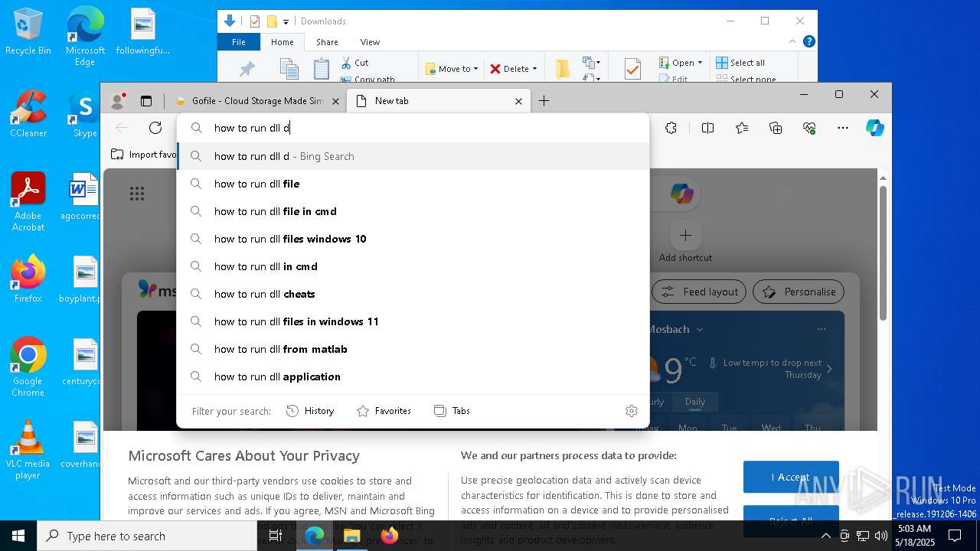Screen dimensions: 980x551
Task: Choose suggestion 'how to run dll cheats'
Action: [413, 294]
